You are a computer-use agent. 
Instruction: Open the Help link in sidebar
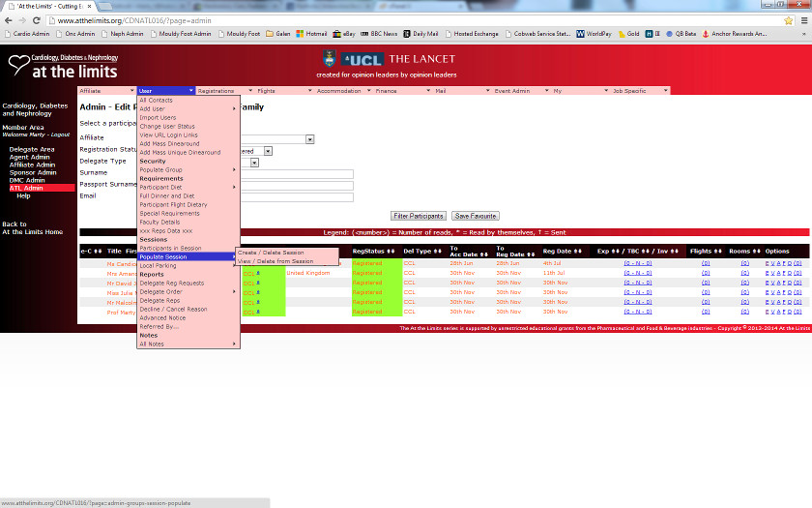click(x=23, y=195)
